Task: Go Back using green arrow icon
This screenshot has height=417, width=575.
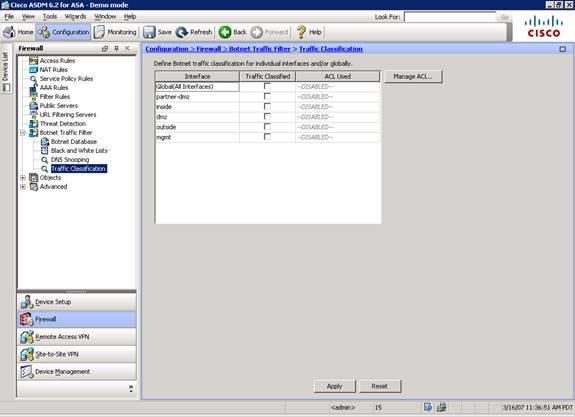Action: tap(225, 32)
